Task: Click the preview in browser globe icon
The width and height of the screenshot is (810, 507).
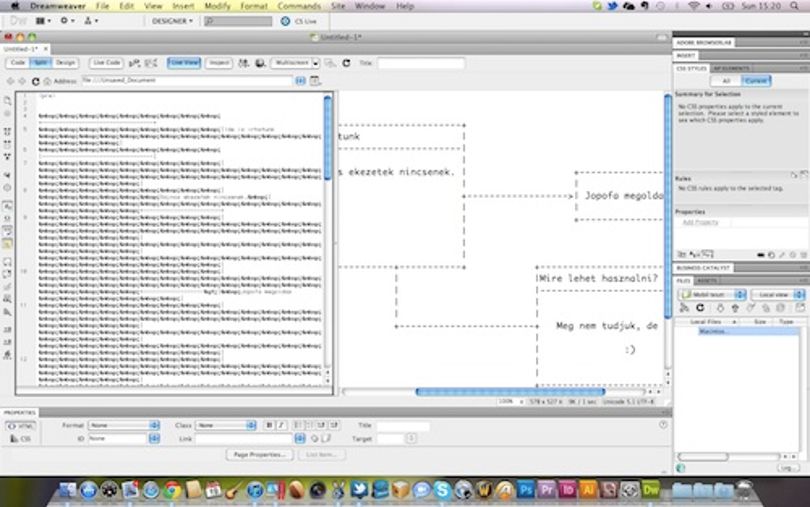Action: pyautogui.click(x=260, y=63)
